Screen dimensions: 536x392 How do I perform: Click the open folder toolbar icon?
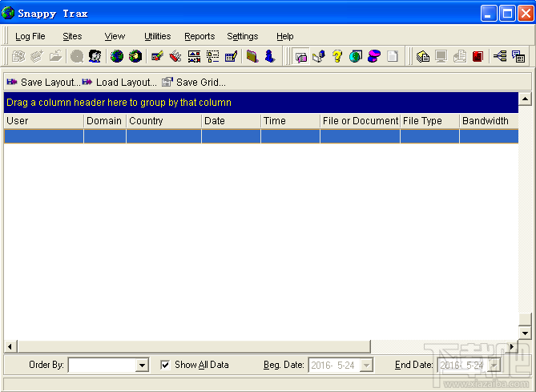(55, 56)
